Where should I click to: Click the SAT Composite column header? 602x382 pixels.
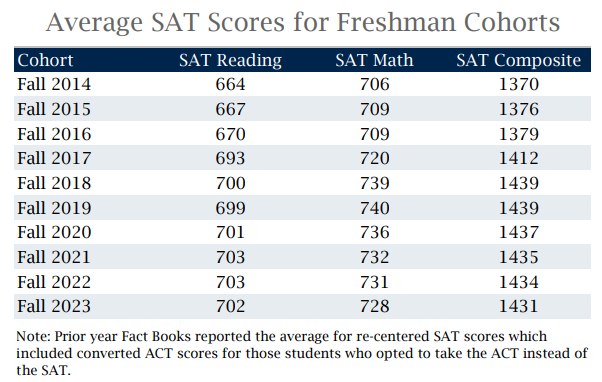pos(518,61)
